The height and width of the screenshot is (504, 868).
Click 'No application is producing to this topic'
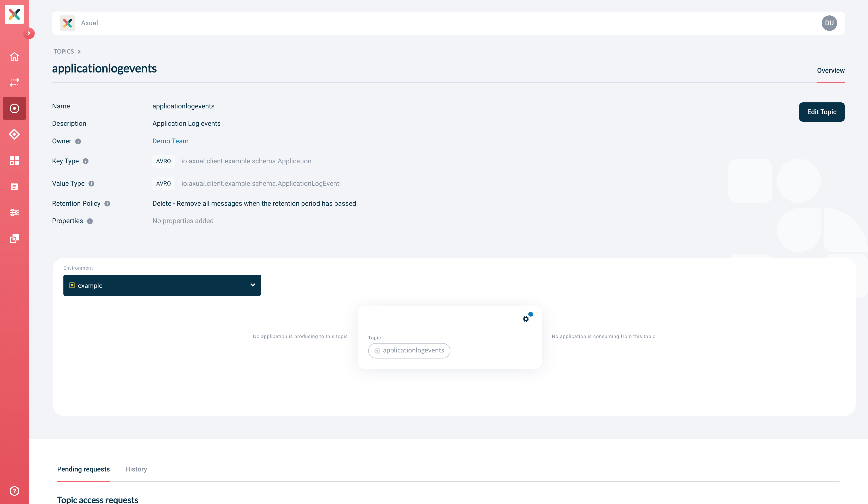(300, 336)
